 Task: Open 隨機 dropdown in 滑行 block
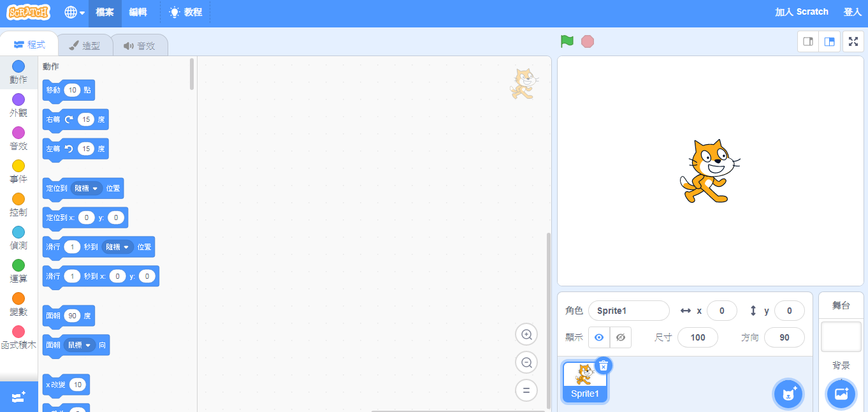click(118, 247)
